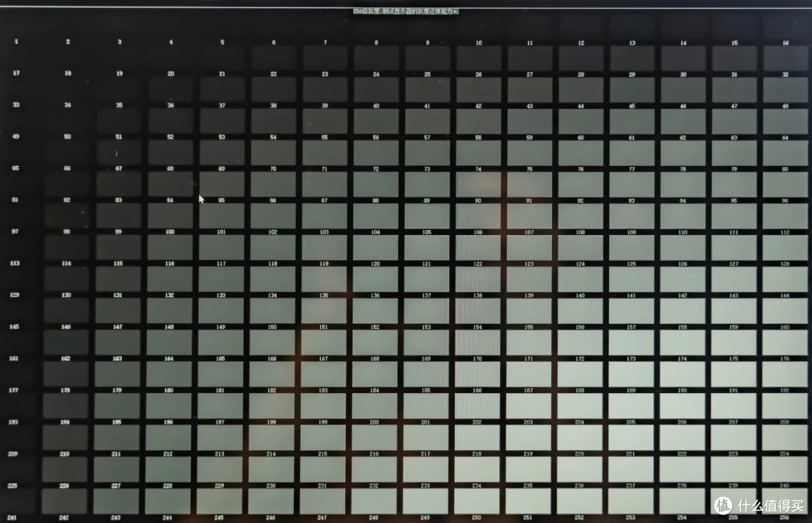Click the number label 250
The image size is (812, 523).
point(477,517)
